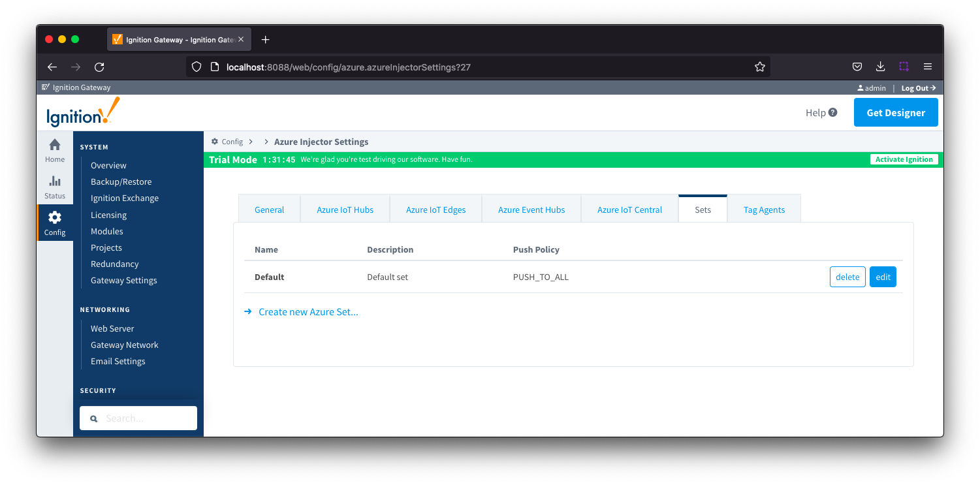Click the Home icon in sidebar
Viewport: 980px width, 485px height.
(x=55, y=146)
